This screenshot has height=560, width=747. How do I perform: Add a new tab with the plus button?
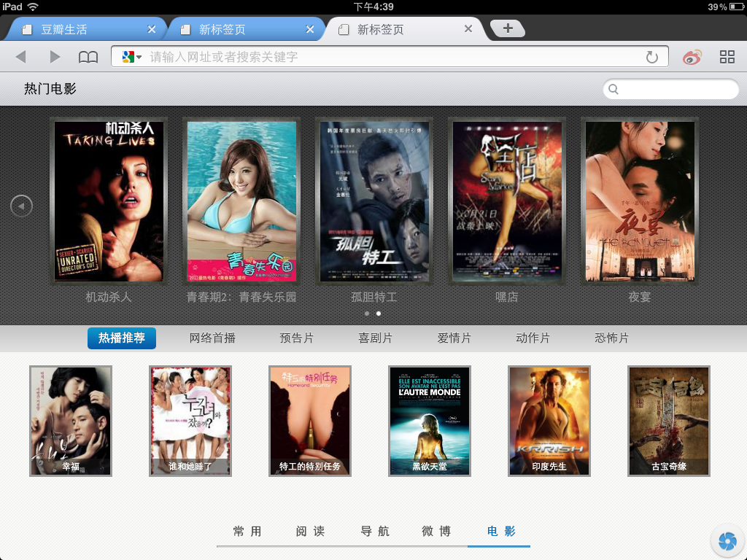pyautogui.click(x=508, y=28)
